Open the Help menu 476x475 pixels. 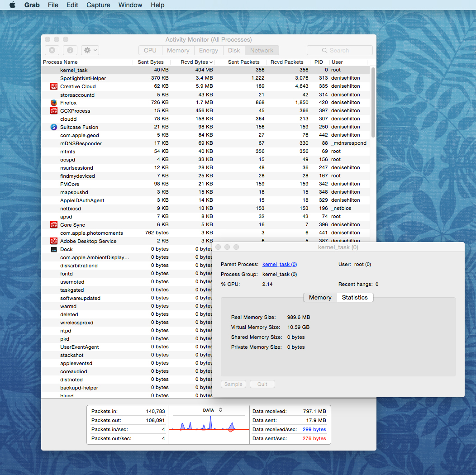(157, 5)
